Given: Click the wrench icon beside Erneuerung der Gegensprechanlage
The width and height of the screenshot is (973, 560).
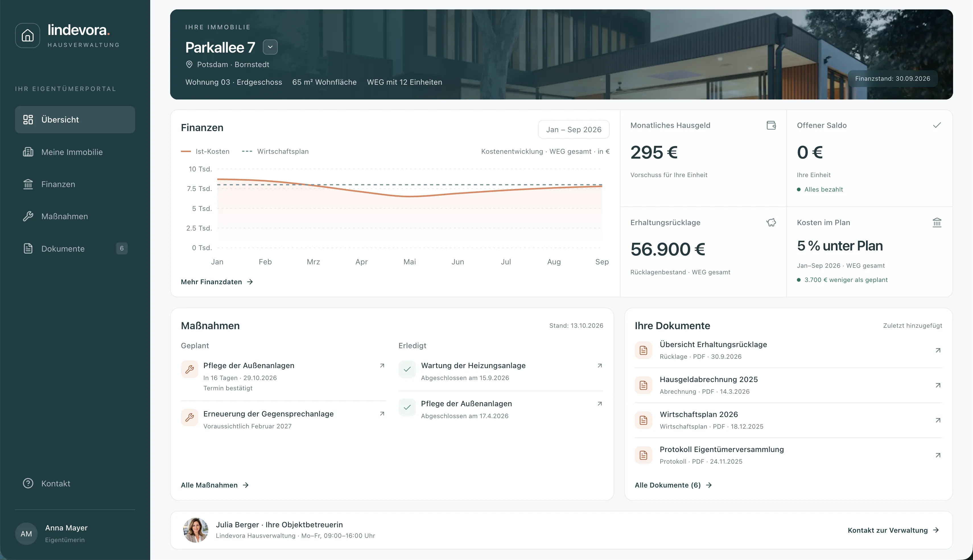Looking at the screenshot, I should click(189, 417).
